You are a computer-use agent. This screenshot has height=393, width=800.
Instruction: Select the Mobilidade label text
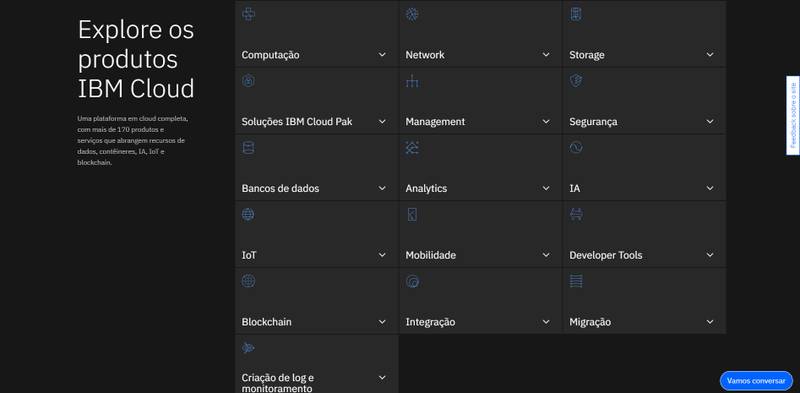[431, 256]
